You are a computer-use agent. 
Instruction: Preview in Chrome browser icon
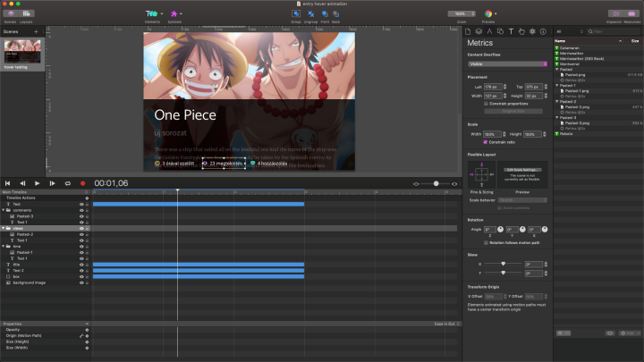[x=488, y=14]
